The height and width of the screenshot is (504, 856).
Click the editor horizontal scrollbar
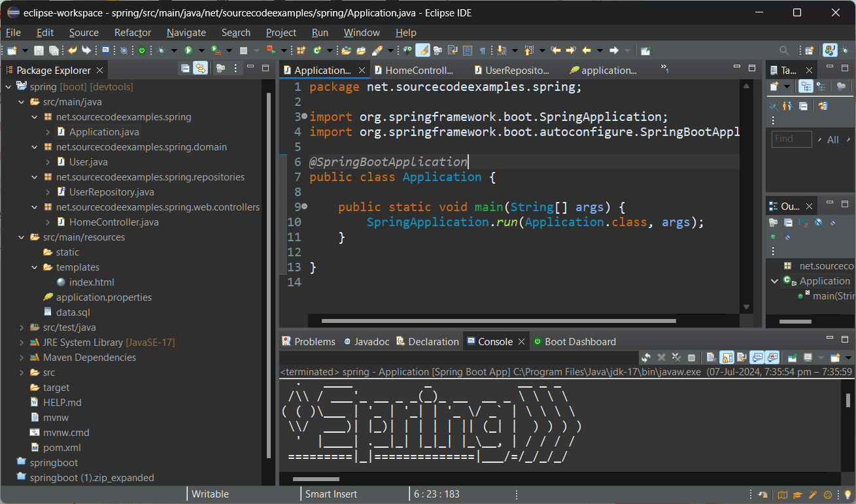[x=498, y=321]
